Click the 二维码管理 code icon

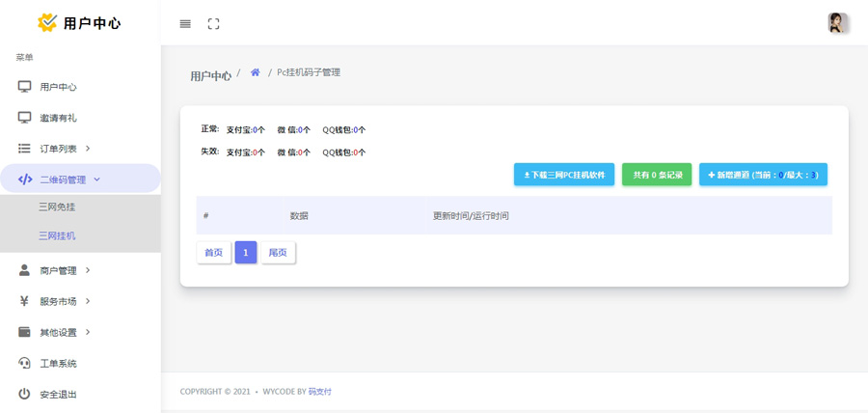coord(25,179)
